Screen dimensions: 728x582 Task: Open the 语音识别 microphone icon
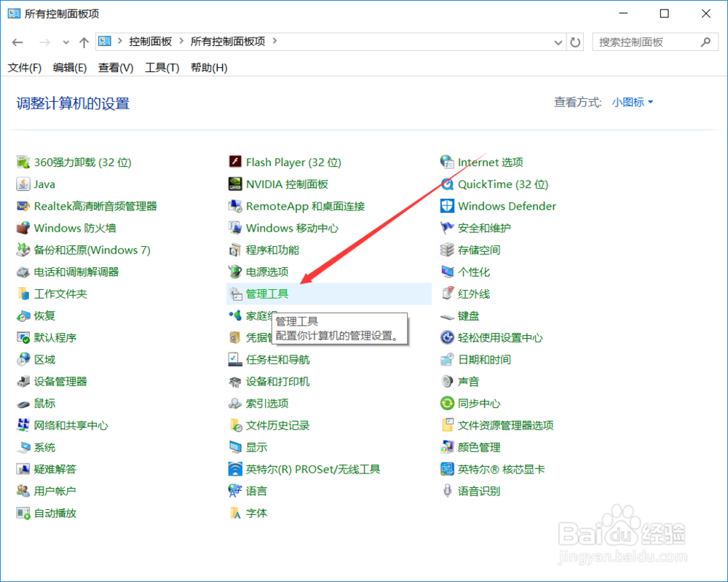[447, 491]
